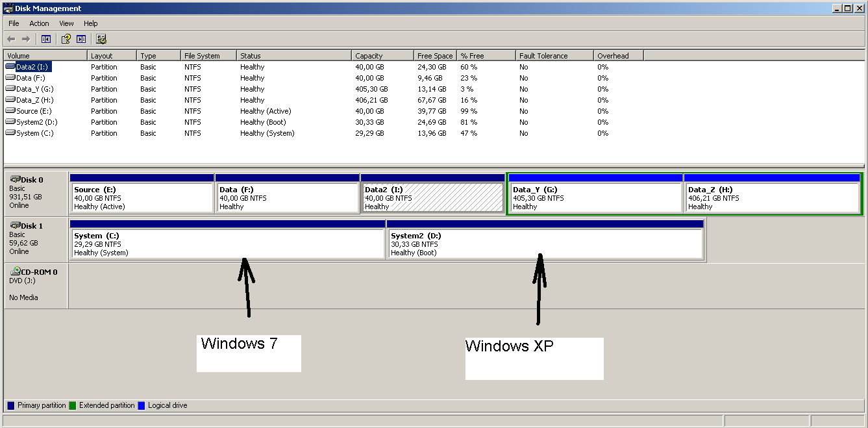Viewport: 868px width, 428px height.
Task: Select the System2 (D:) partition block
Action: tap(545, 244)
